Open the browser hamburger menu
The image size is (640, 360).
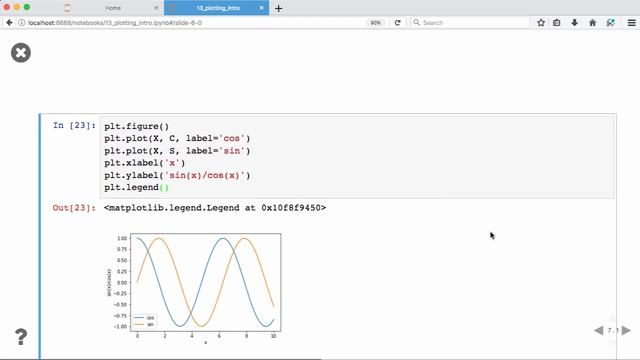(631, 23)
